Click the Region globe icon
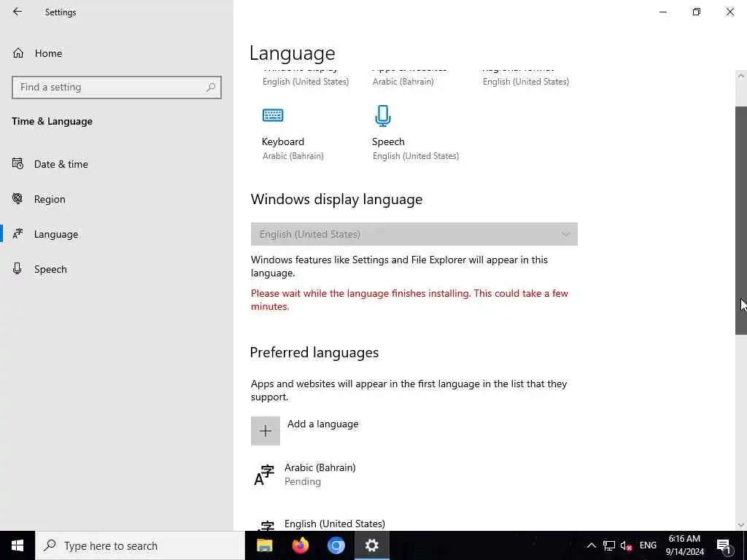 18,198
